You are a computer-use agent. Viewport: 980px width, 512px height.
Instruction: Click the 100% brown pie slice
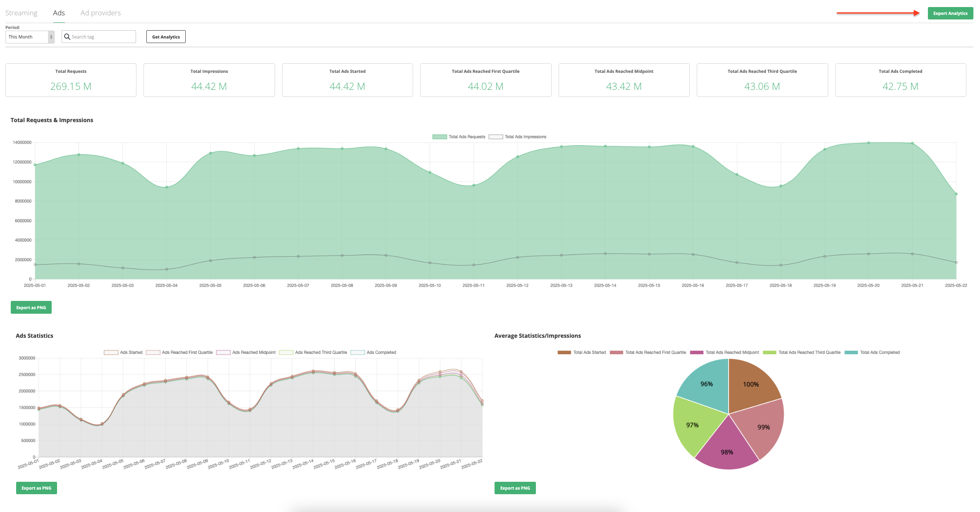(x=751, y=384)
